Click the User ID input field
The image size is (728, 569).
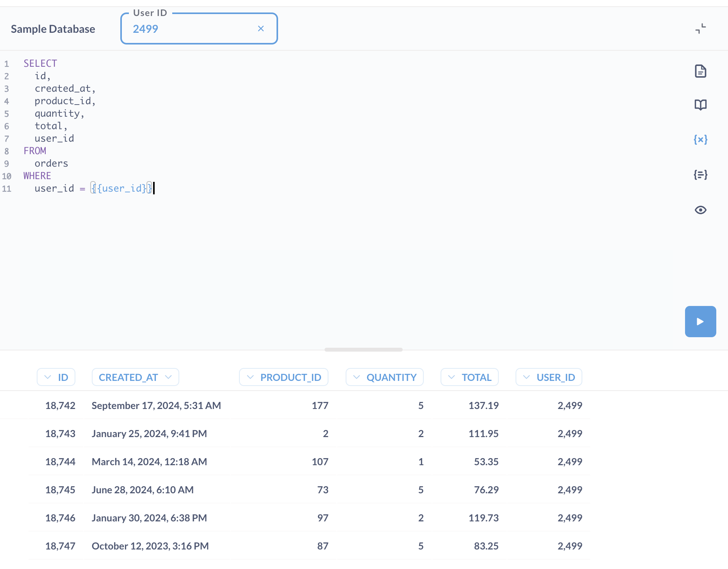tap(191, 29)
